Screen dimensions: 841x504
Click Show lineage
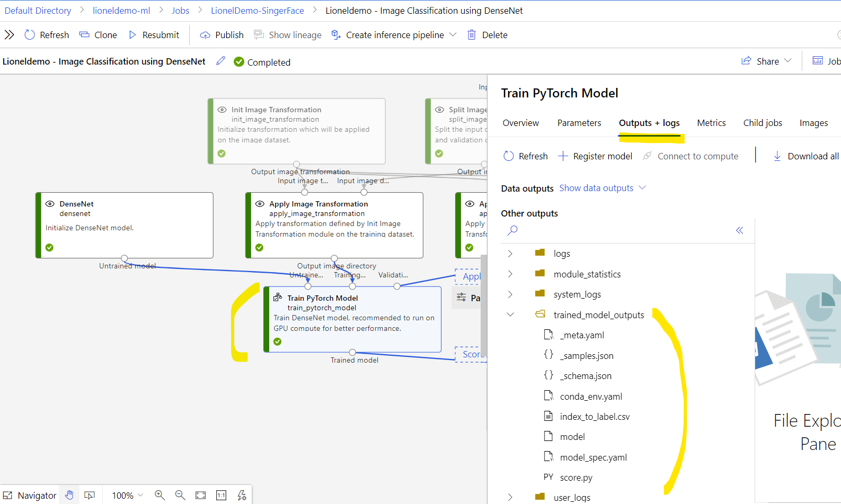[x=287, y=35]
